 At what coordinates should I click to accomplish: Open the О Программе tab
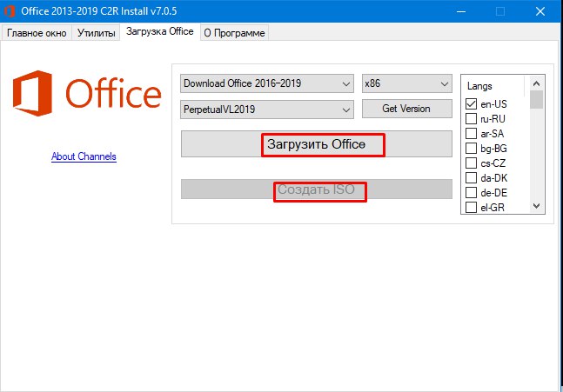234,33
